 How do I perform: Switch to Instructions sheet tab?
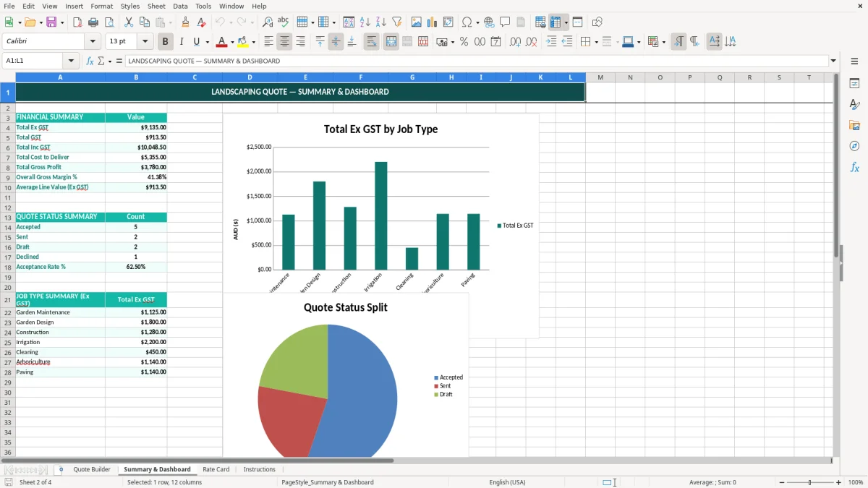click(260, 470)
